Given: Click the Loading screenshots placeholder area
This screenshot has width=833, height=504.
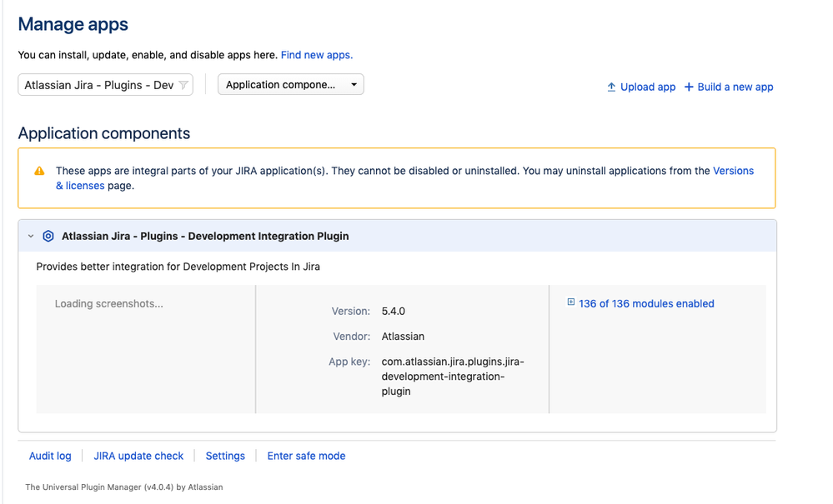Looking at the screenshot, I should pos(109,304).
